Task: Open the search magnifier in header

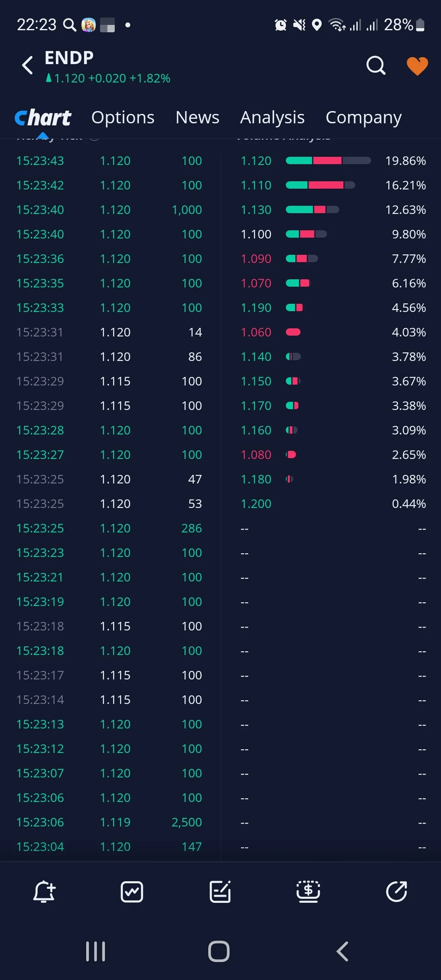Action: pyautogui.click(x=376, y=65)
